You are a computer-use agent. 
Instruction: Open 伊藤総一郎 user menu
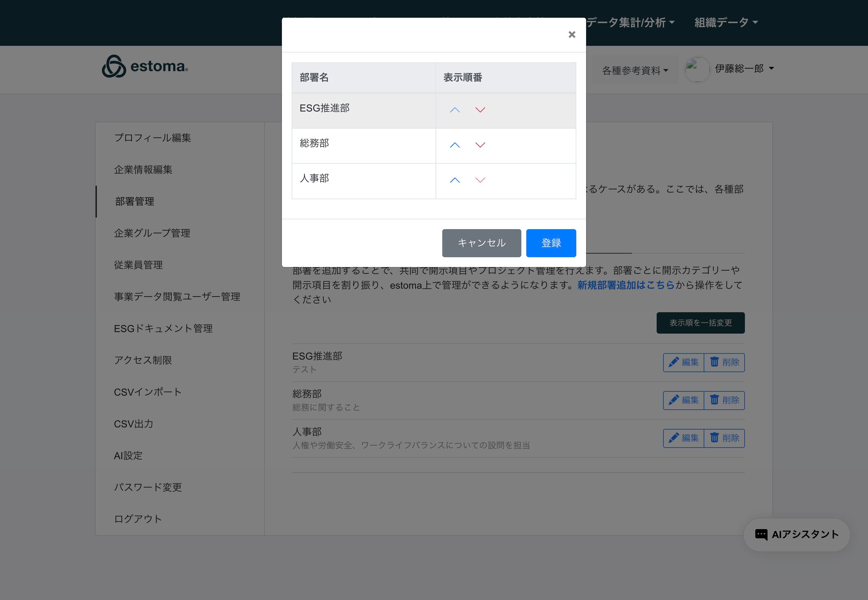pyautogui.click(x=744, y=68)
